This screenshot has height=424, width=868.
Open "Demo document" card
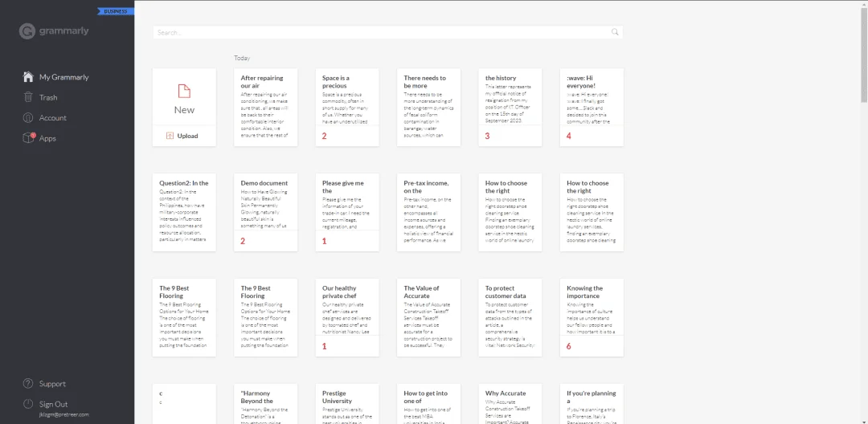(x=266, y=212)
